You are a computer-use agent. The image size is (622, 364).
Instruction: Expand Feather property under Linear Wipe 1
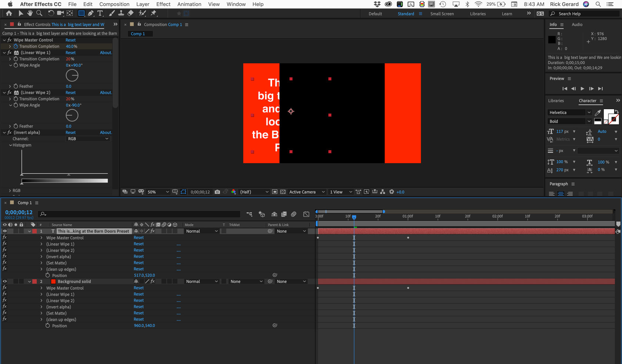pos(10,86)
